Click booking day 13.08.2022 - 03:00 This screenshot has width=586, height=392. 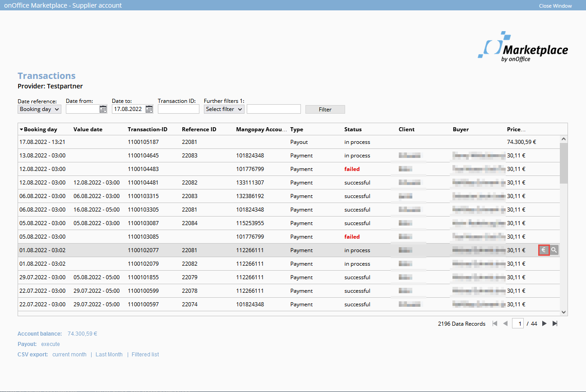(x=42, y=156)
